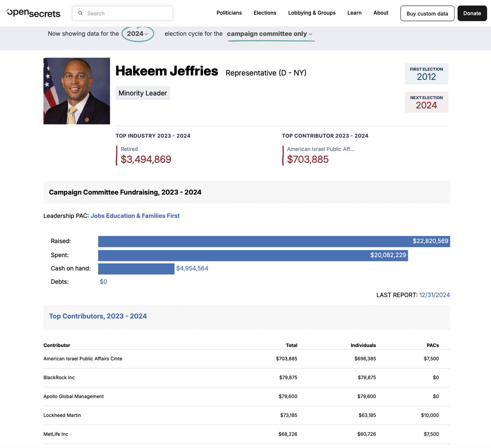This screenshot has width=491, height=448.
Task: Click the Raised fundraising bar
Action: click(x=274, y=241)
